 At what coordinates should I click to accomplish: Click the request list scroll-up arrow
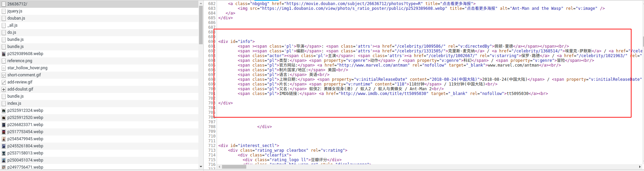click(201, 3)
